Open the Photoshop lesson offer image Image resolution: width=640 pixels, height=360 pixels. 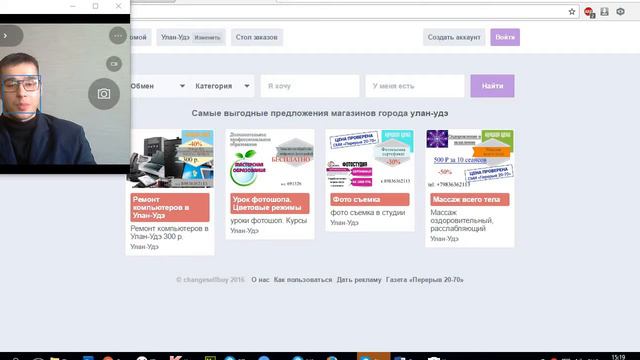coord(270,159)
